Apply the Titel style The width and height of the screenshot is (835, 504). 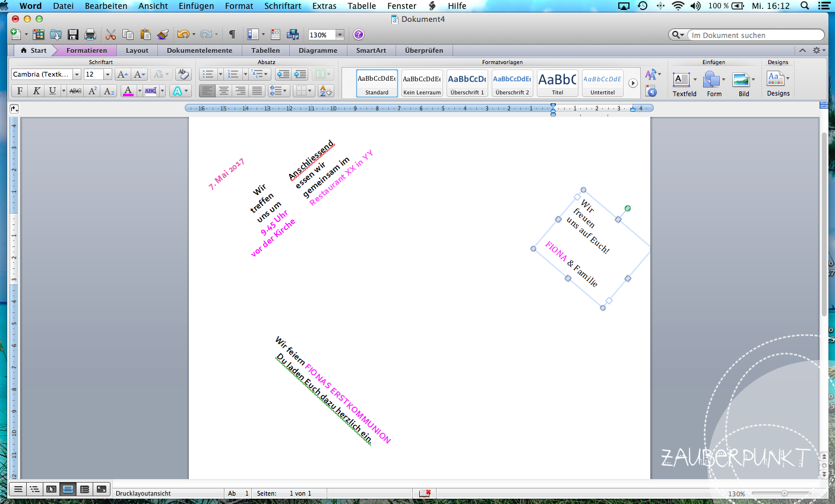(557, 83)
